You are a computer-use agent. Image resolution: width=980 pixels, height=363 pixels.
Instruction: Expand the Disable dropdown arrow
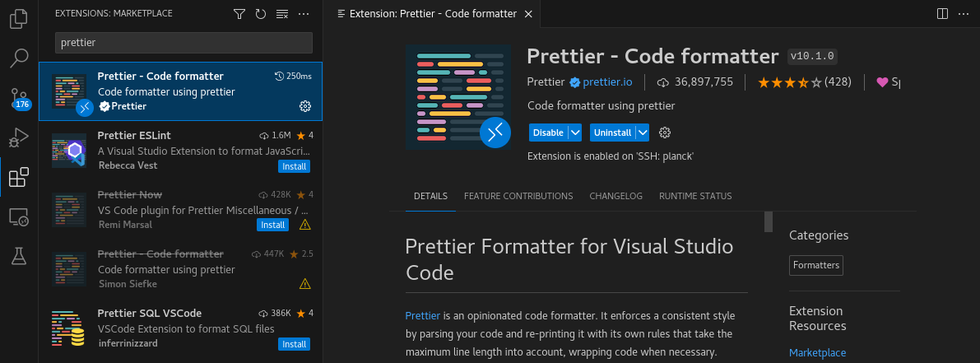(x=576, y=133)
